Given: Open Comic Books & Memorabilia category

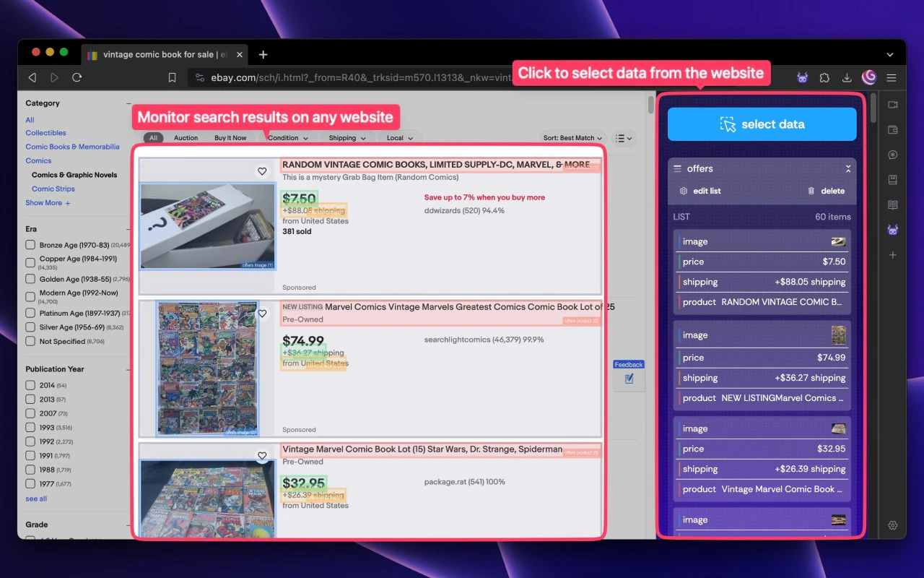Looking at the screenshot, I should pyautogui.click(x=72, y=147).
